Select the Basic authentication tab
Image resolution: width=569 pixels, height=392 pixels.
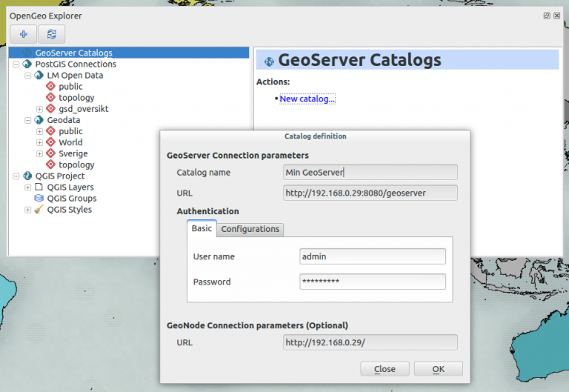(202, 228)
